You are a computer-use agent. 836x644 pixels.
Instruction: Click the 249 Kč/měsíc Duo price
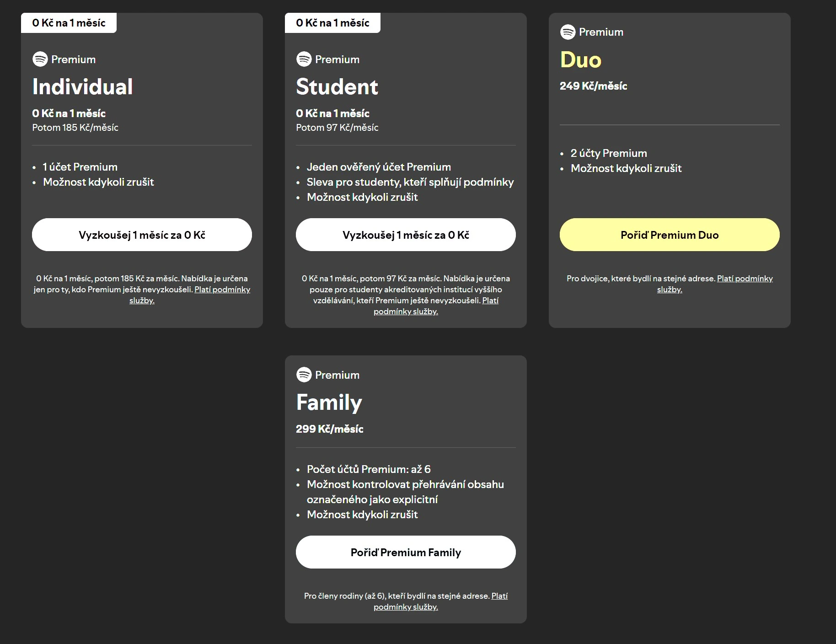pos(594,86)
